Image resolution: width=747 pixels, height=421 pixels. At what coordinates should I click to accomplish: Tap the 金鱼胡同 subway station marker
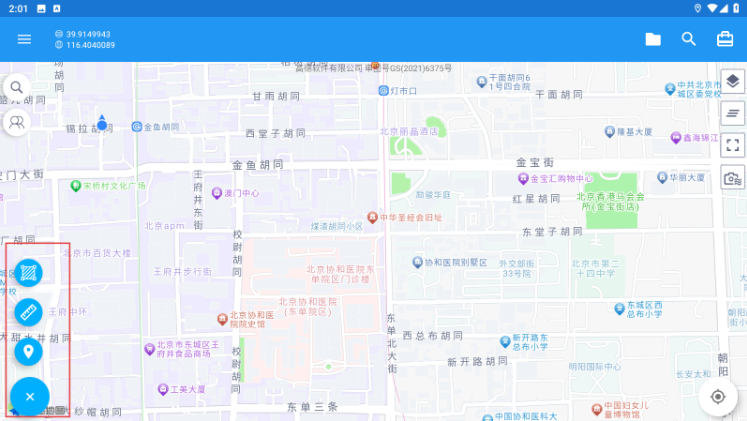tap(137, 127)
